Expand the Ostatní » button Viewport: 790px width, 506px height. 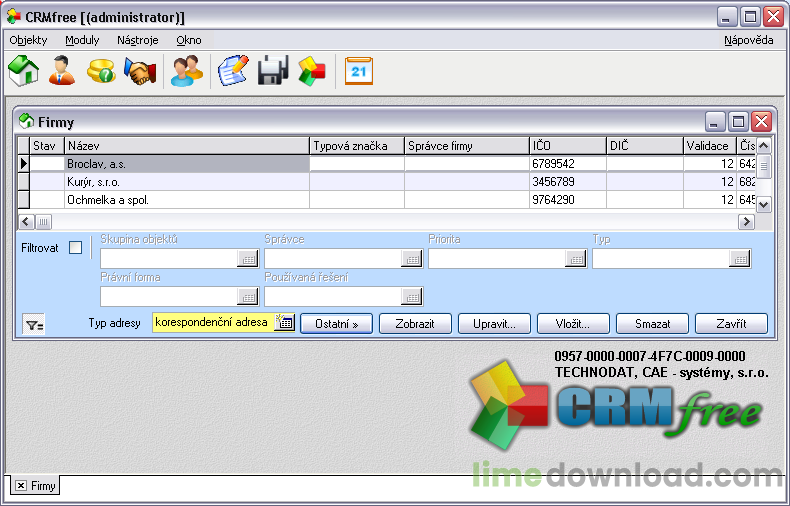tap(337, 324)
